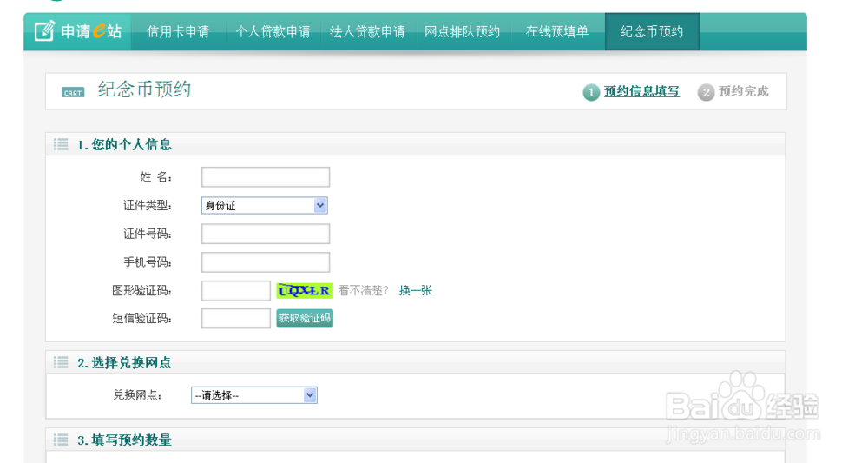Click the list icon beside 选择兑换网点

pyautogui.click(x=61, y=362)
